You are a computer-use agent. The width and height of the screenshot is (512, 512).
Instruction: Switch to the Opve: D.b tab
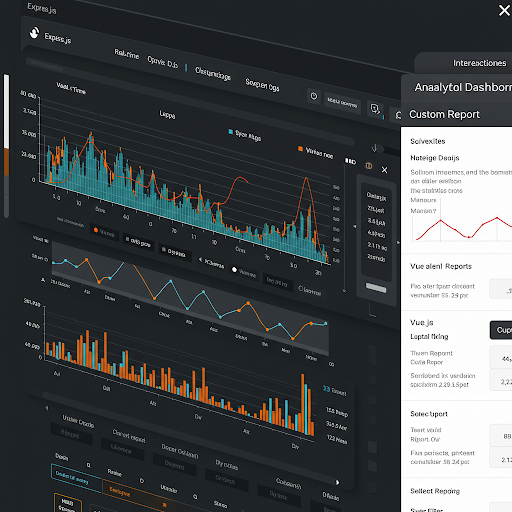coord(163,62)
